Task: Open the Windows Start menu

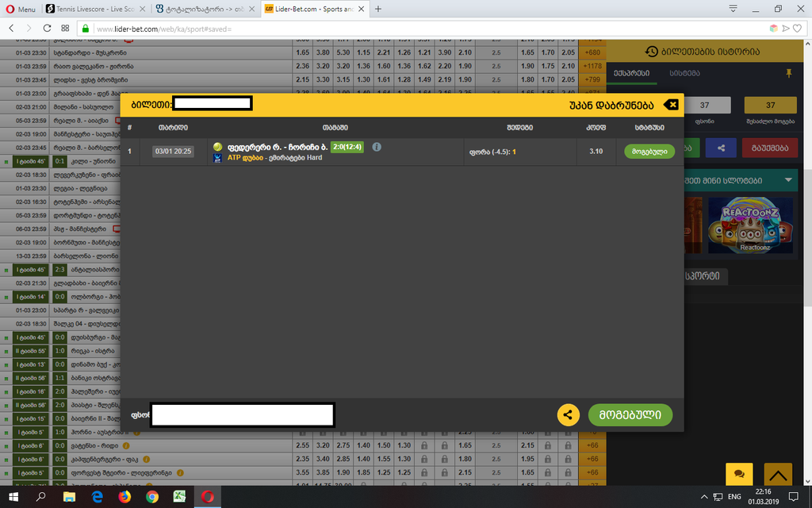Action: [x=13, y=497]
